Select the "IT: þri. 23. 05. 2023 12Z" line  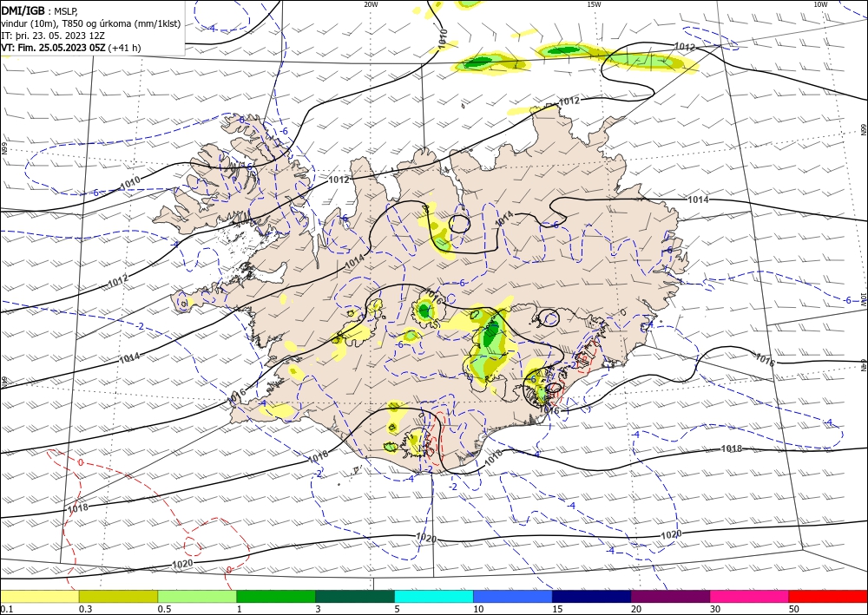[x=53, y=36]
